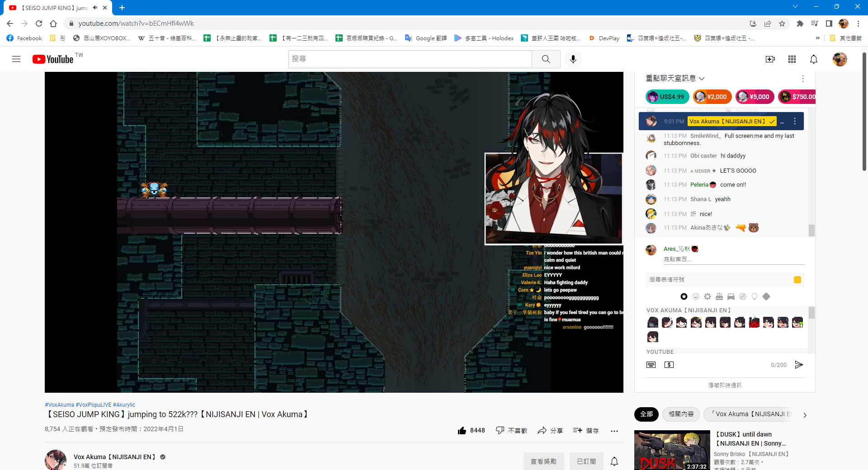Expand hidden bookmarks with the » chevron
868x470 pixels.
click(817, 38)
